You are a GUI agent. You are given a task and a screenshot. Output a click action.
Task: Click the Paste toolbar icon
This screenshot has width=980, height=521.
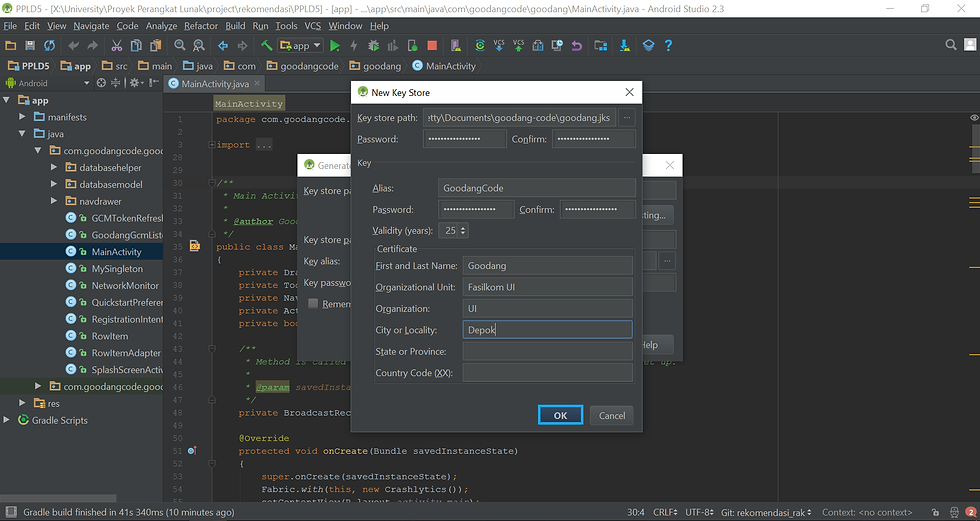pyautogui.click(x=155, y=46)
